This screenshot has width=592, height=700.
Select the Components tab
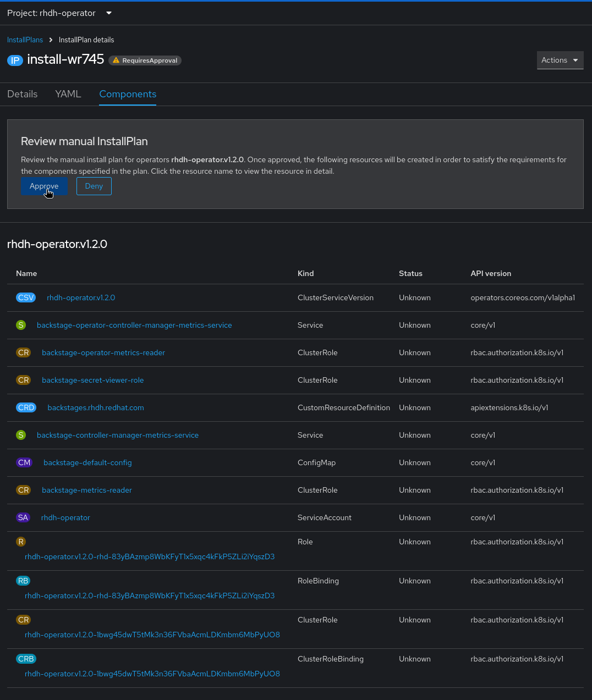pyautogui.click(x=128, y=94)
